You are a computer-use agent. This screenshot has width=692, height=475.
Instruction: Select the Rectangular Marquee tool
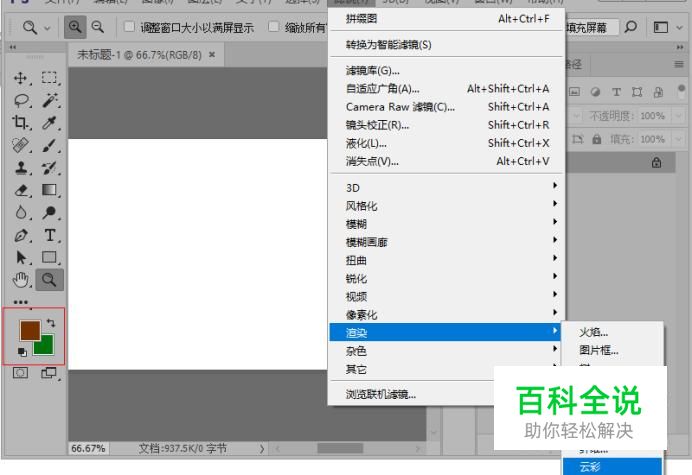(49, 78)
